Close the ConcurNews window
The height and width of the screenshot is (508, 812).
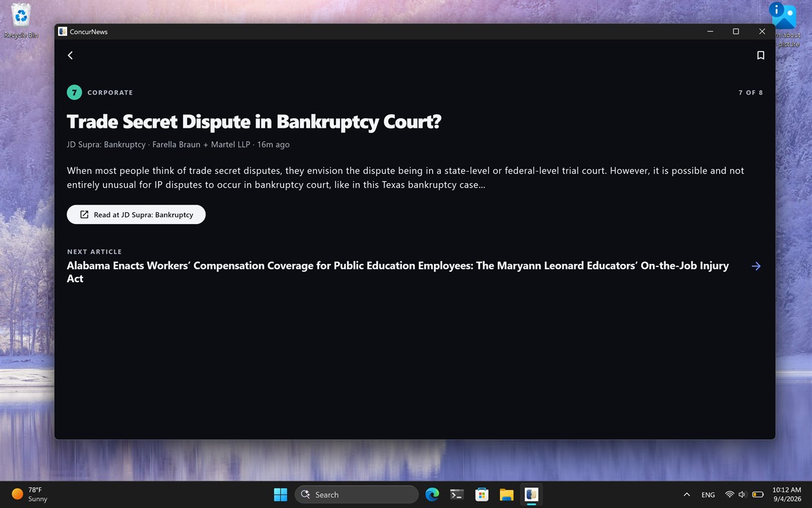click(x=762, y=32)
